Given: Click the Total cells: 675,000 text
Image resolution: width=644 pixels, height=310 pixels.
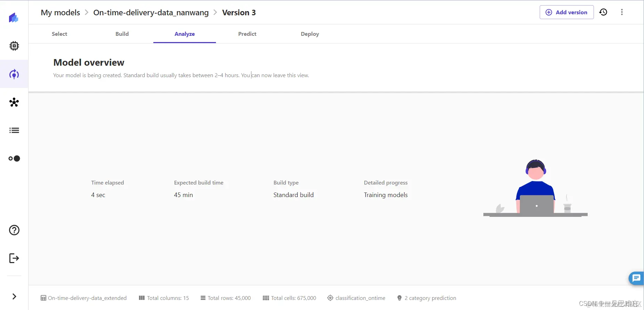Looking at the screenshot, I should click(293, 298).
